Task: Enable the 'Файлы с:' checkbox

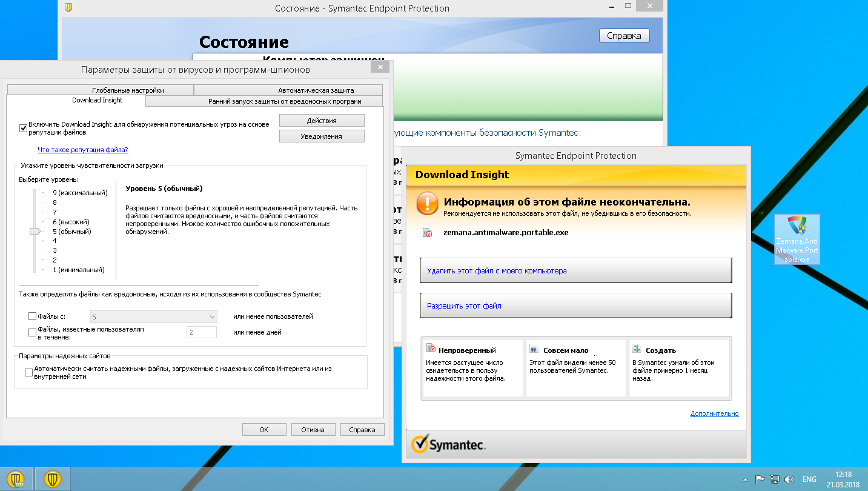Action: [33, 316]
